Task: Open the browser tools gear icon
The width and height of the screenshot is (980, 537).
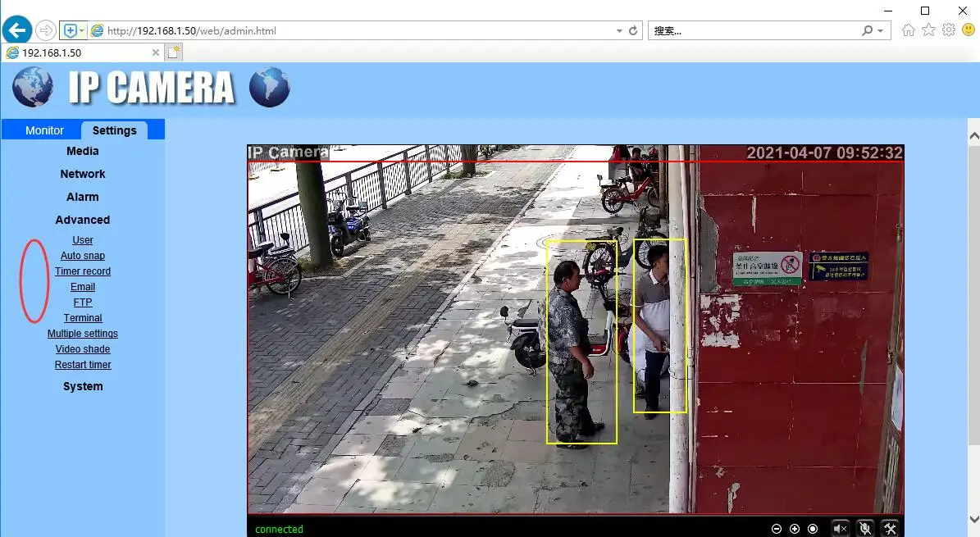Action: 949,30
